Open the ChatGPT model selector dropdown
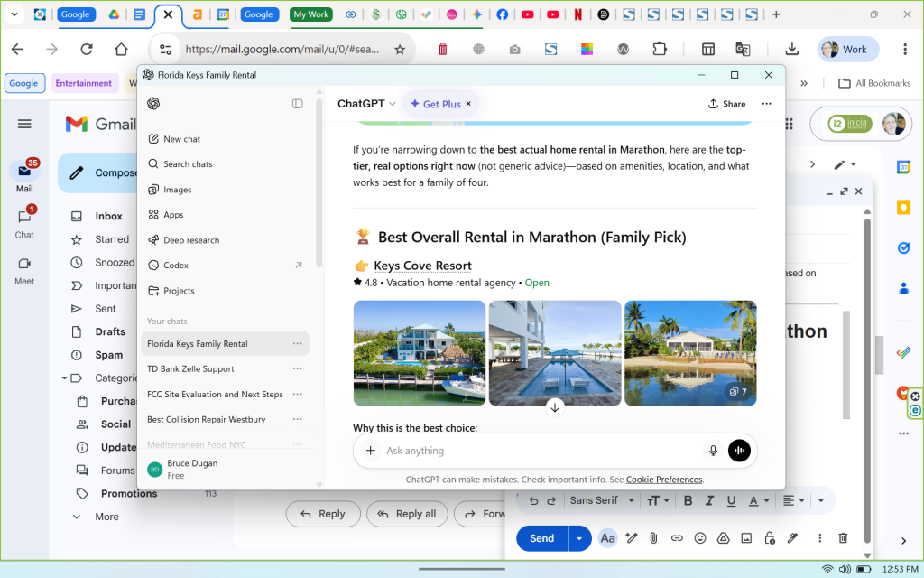The height and width of the screenshot is (578, 924). [x=365, y=103]
